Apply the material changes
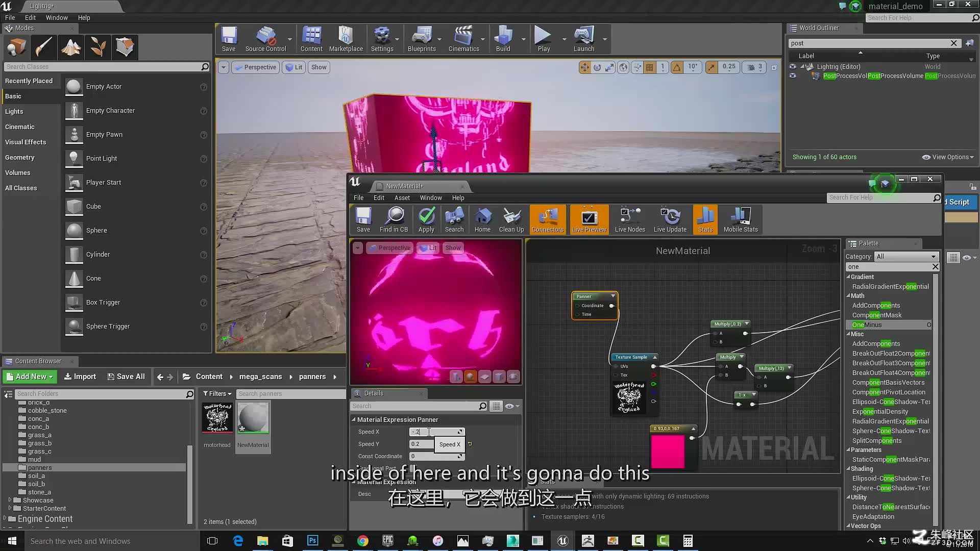980x551 pixels. [x=426, y=220]
